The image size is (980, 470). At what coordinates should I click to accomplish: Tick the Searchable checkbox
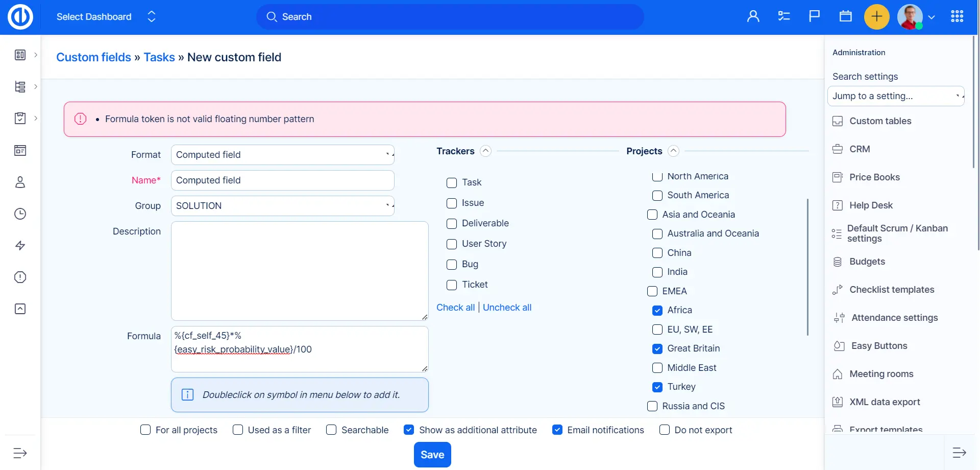(331, 430)
